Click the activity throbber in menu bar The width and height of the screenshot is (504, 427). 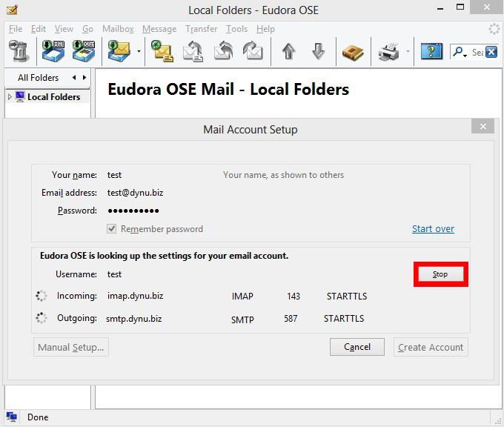[494, 29]
